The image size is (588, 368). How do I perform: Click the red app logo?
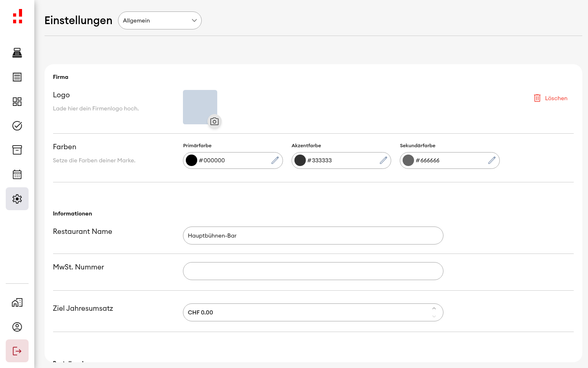tap(18, 16)
